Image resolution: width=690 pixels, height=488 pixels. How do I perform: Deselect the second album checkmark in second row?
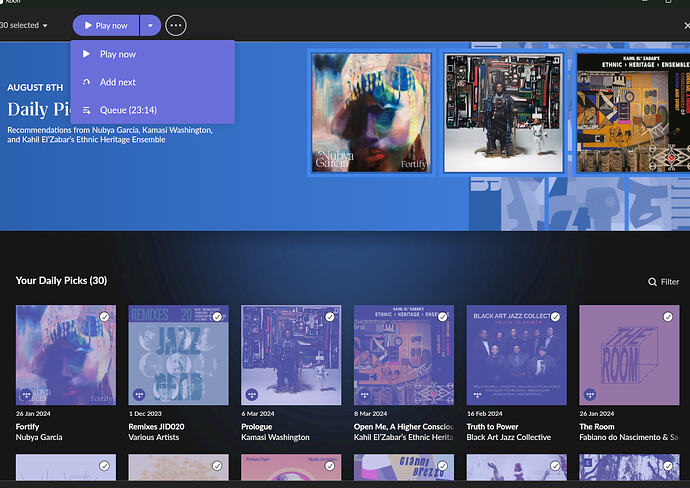217,466
